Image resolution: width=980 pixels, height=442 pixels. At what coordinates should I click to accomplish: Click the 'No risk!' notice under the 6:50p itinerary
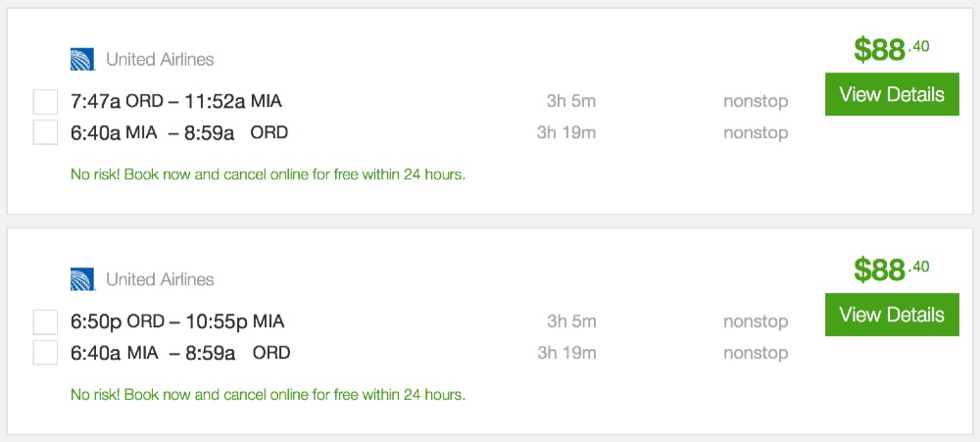coord(268,396)
